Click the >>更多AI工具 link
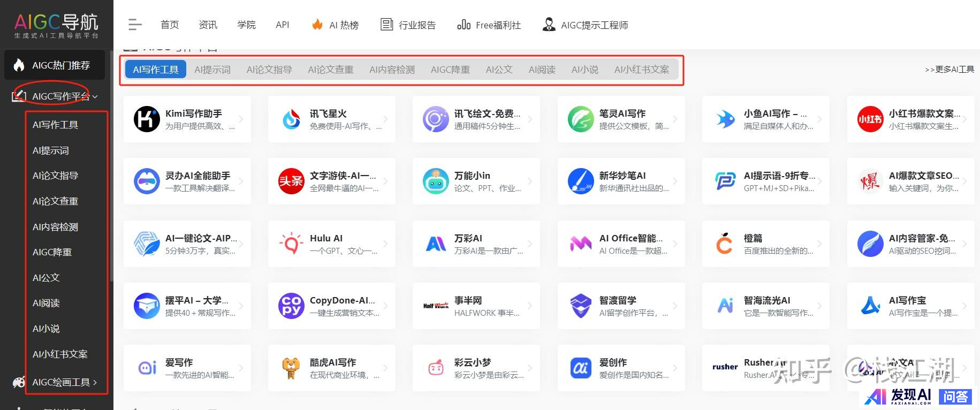This screenshot has width=980, height=410. pyautogui.click(x=949, y=70)
